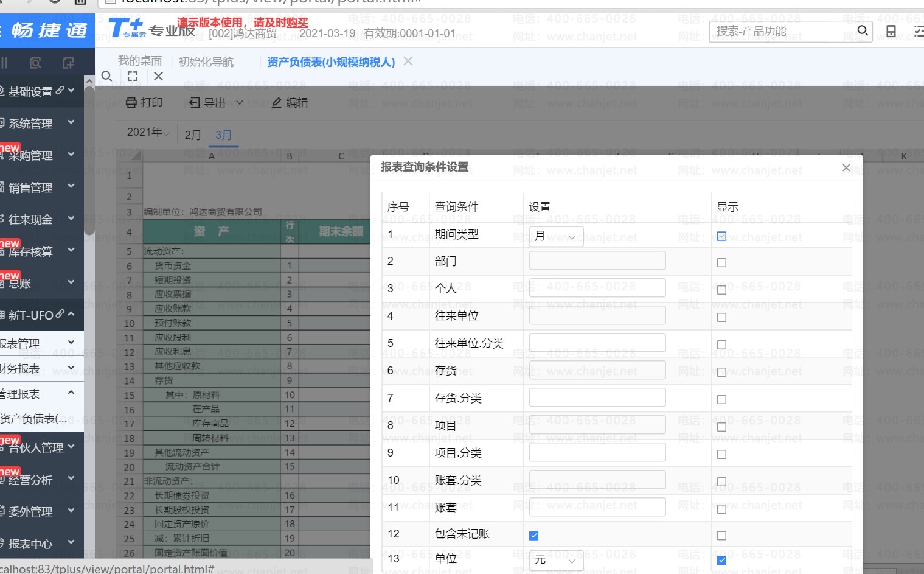Screen dimensions: 924x574
Task: Uncheck the 包含未记账 setting checkbox
Action: pyautogui.click(x=533, y=535)
